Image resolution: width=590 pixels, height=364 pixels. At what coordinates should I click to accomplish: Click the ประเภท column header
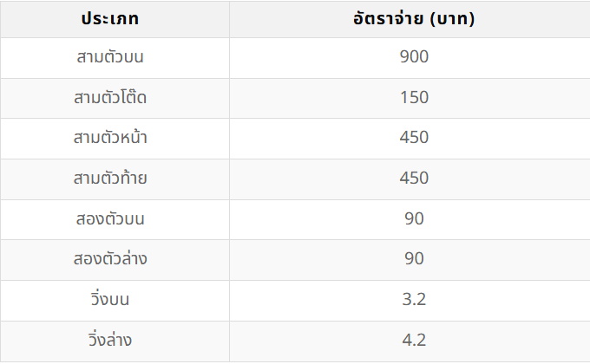click(110, 19)
